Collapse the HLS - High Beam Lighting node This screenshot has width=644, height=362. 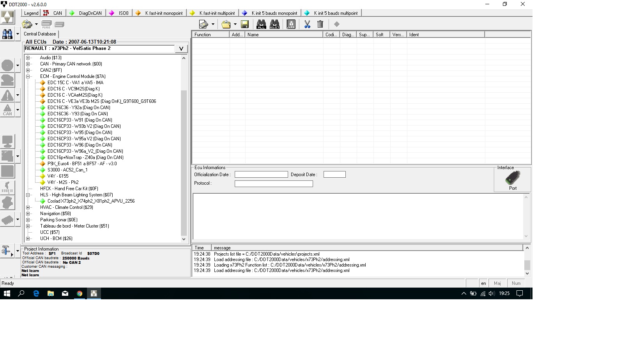point(28,195)
